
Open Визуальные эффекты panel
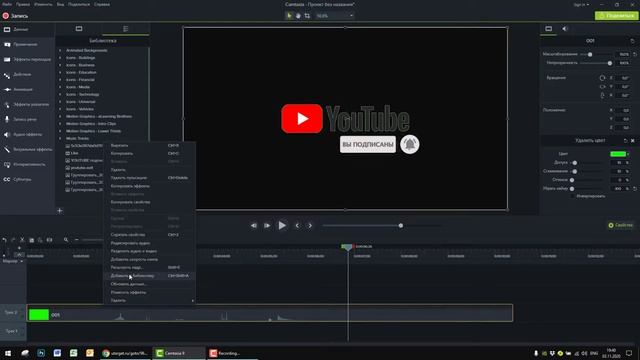[x=27, y=149]
